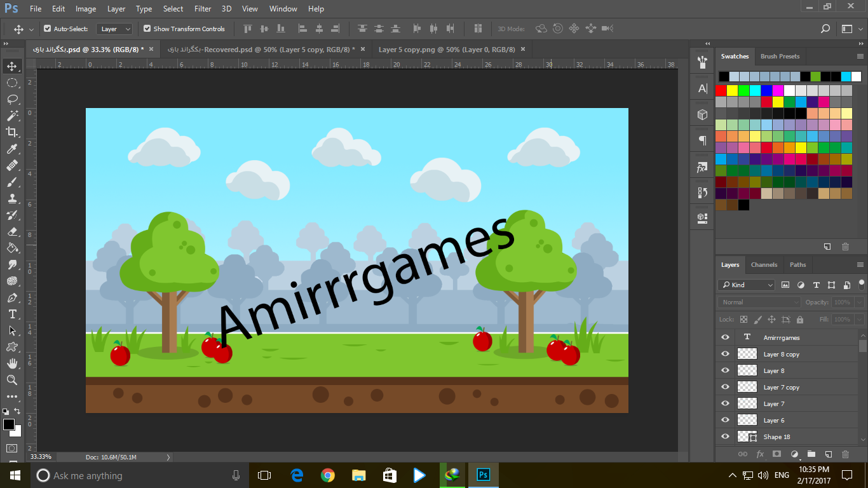Select the Smudge tool
Image resolution: width=868 pixels, height=488 pixels.
(x=12, y=264)
